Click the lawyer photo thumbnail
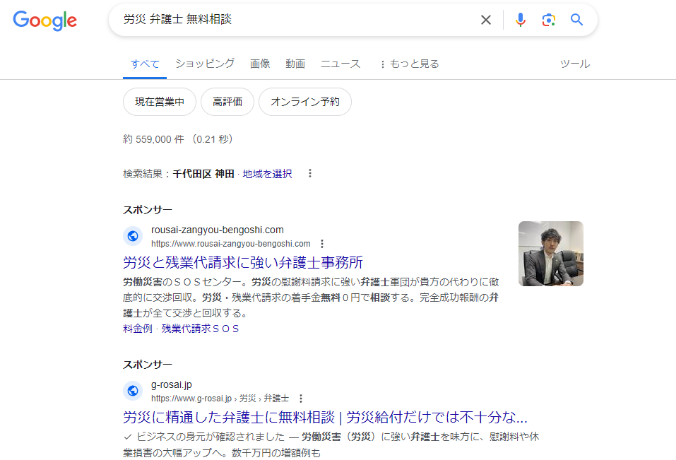The width and height of the screenshot is (676, 460). coord(551,253)
